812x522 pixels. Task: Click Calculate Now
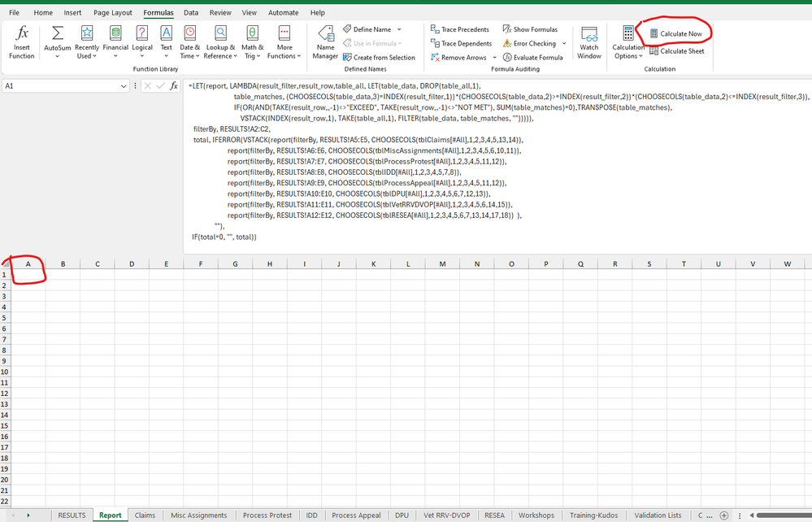675,33
